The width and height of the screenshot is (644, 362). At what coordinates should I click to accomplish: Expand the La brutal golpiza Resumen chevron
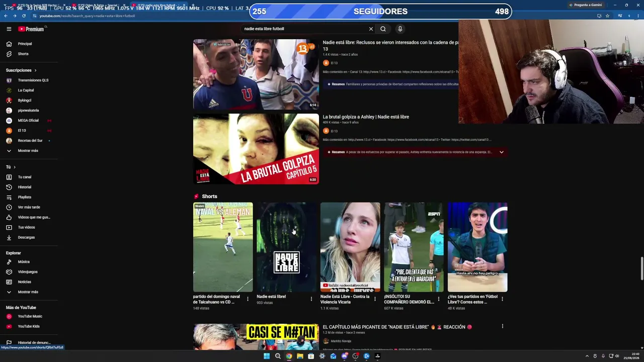click(x=501, y=152)
